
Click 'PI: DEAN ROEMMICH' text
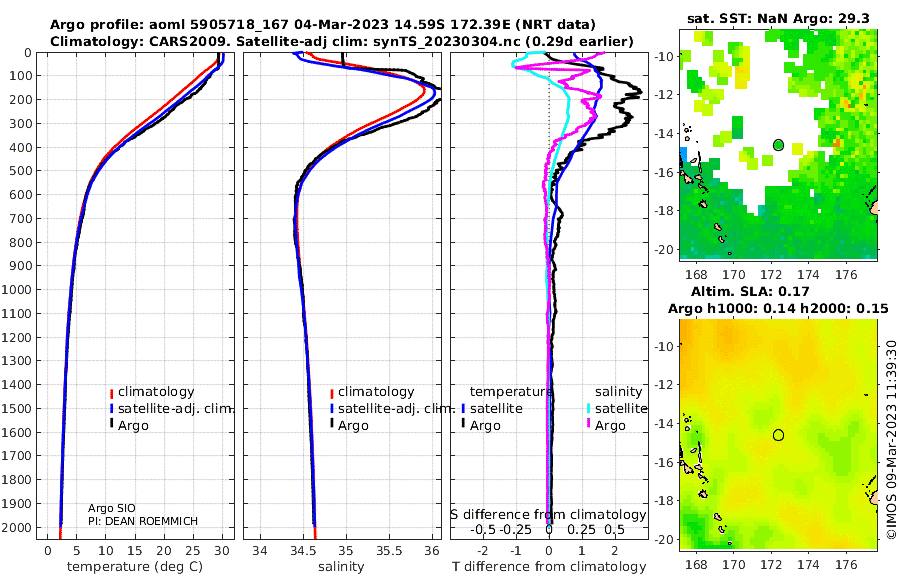142,521
